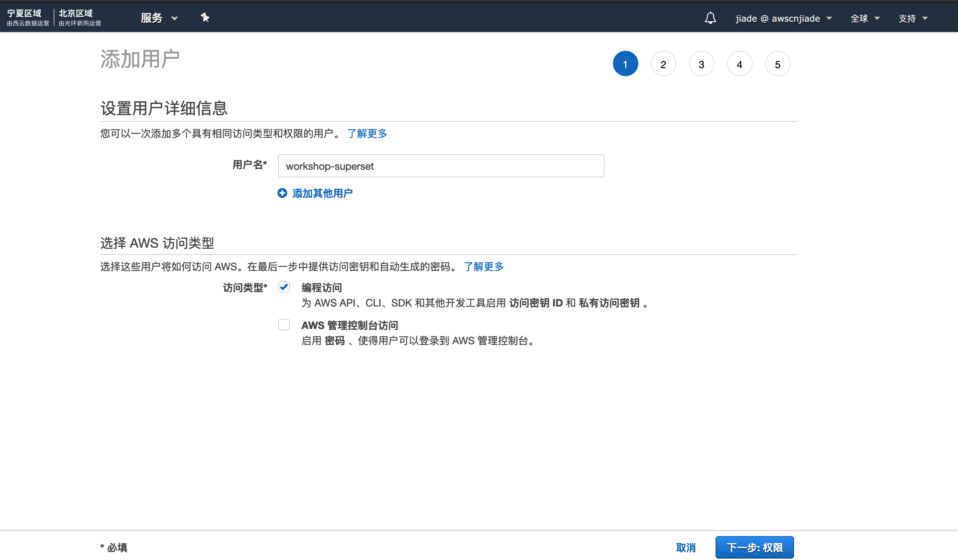Click the 取消 cancel link
958x560 pixels.
(x=685, y=547)
